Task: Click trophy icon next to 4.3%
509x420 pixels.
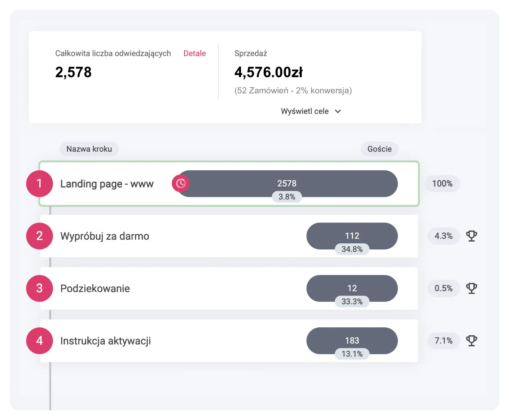Action: coord(471,236)
